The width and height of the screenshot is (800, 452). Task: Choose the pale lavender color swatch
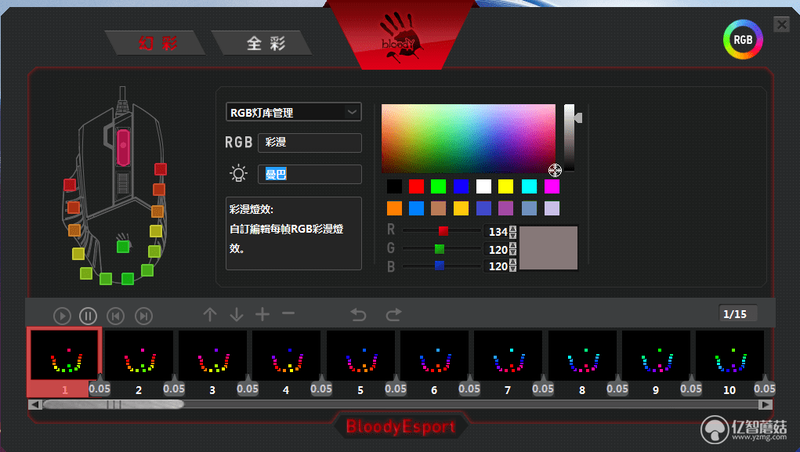(552, 208)
